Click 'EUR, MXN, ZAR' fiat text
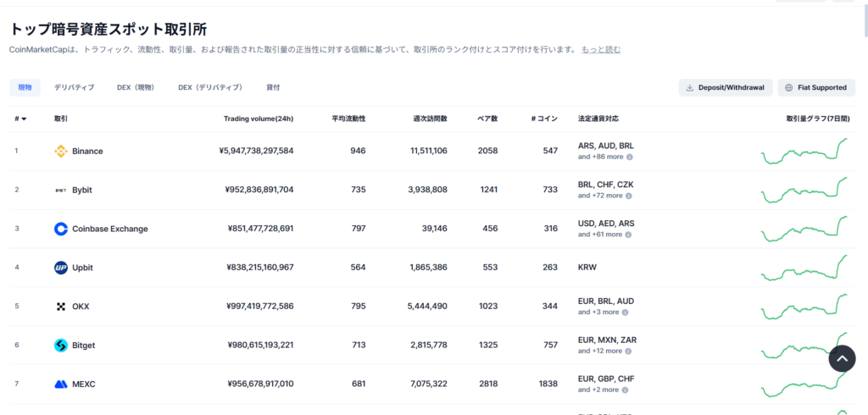The height and width of the screenshot is (415, 868). tap(607, 340)
